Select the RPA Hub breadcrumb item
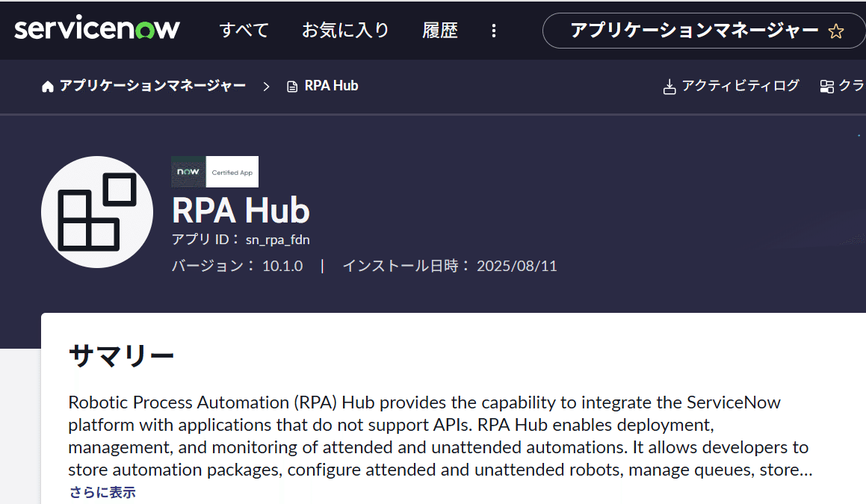Screen dimensions: 866x504 point(330,85)
